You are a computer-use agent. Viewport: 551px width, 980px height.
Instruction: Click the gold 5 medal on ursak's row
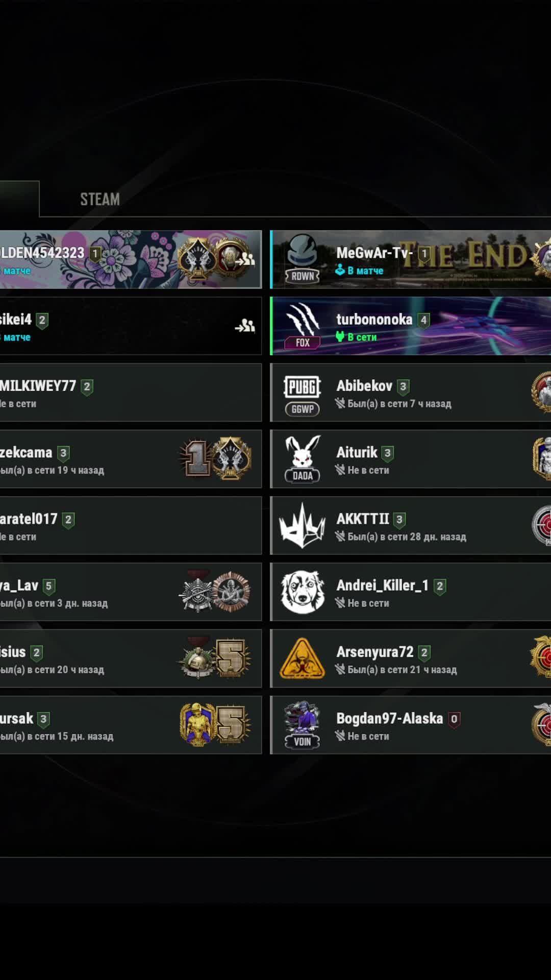[232, 724]
